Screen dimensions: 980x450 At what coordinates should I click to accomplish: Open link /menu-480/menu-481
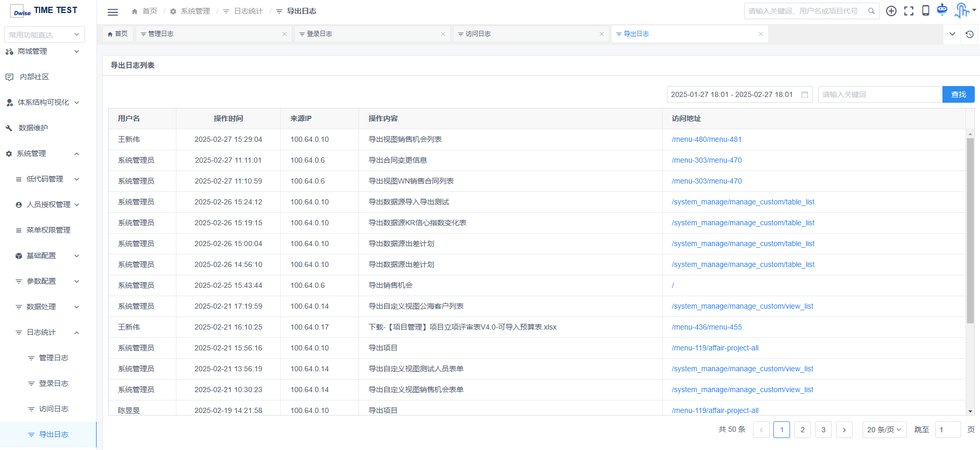tap(707, 139)
